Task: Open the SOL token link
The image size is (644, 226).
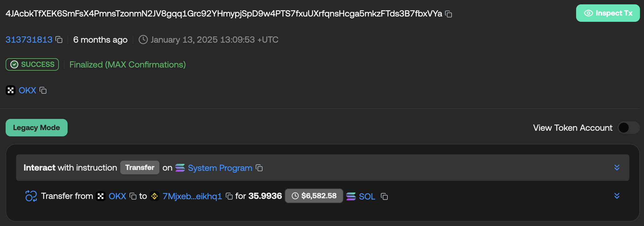Action: 367,196
